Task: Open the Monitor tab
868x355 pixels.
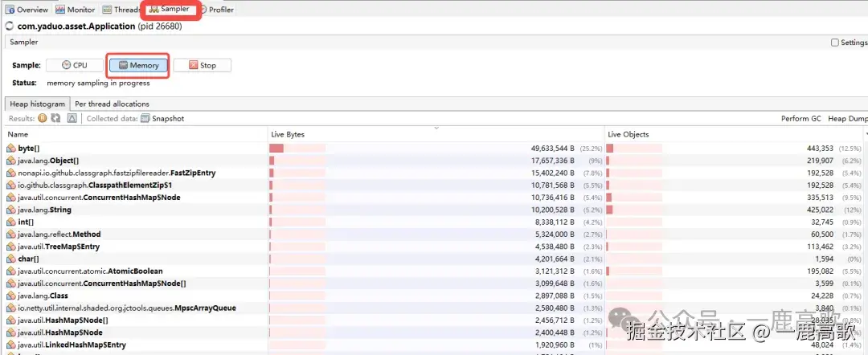Action: click(x=76, y=10)
